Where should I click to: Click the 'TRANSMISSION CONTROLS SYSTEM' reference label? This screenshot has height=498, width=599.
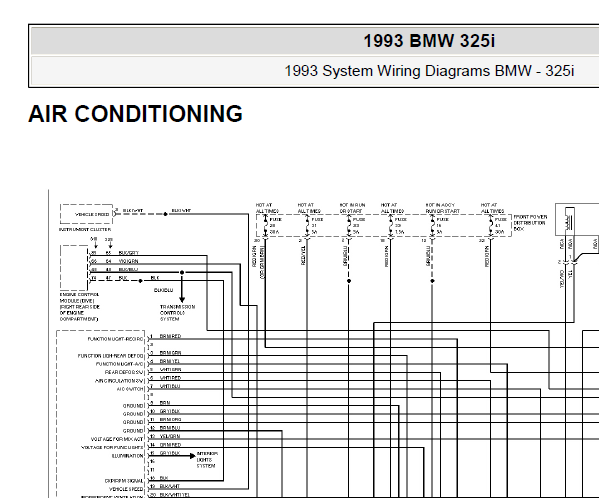(177, 313)
